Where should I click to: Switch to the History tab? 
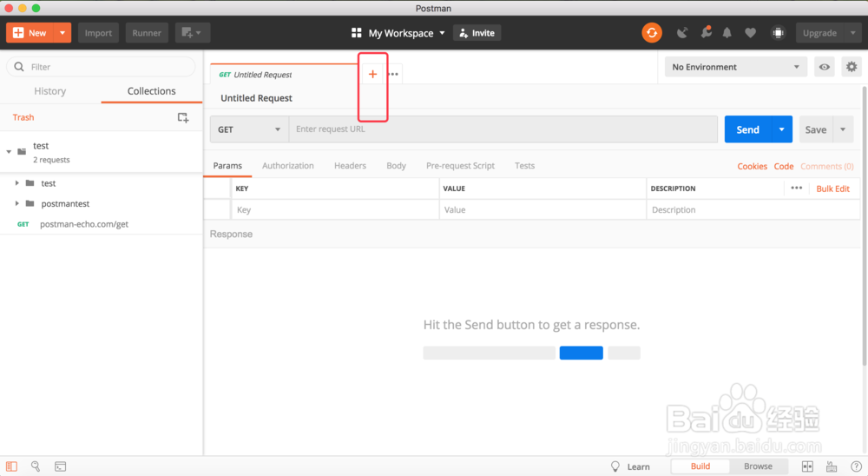49,91
